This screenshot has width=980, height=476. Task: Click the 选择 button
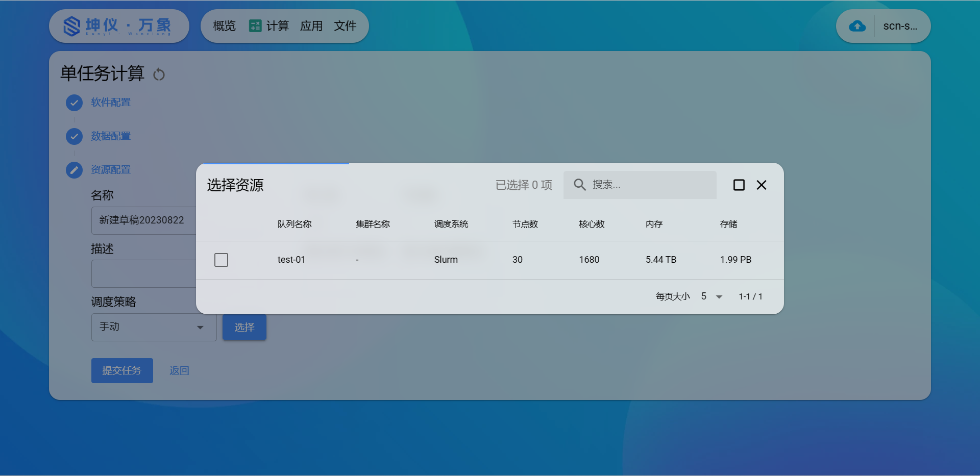tap(244, 327)
